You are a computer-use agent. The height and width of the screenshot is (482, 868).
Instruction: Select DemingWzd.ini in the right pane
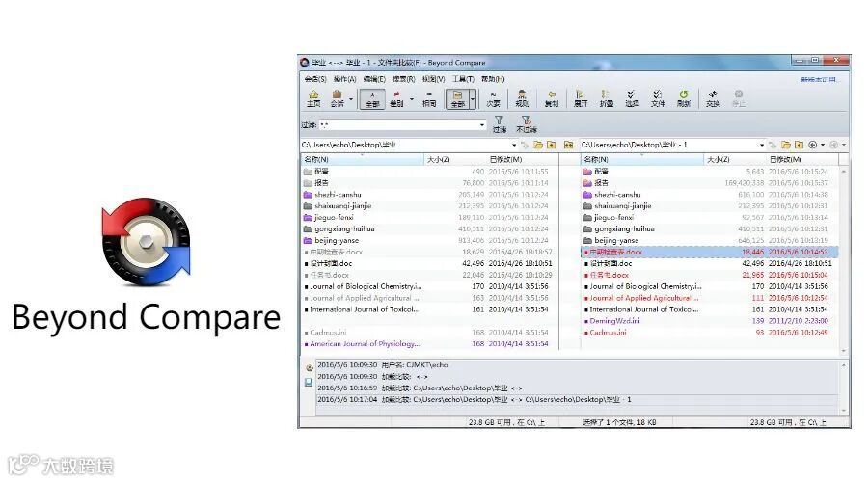point(614,321)
